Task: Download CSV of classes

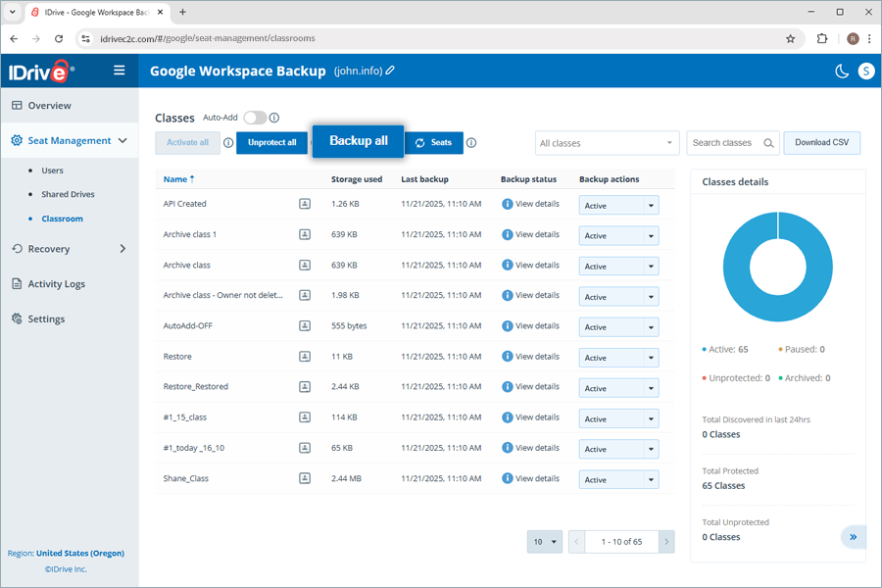Action: point(822,142)
